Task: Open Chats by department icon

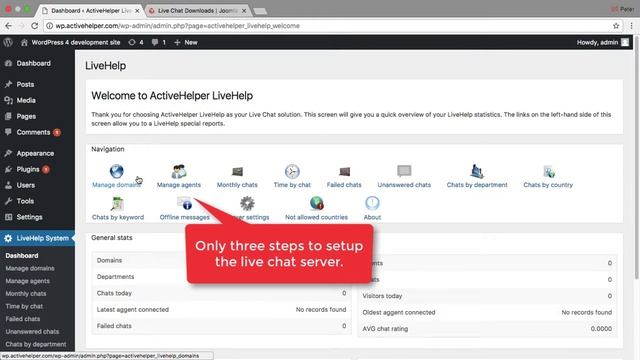Action: click(477, 171)
